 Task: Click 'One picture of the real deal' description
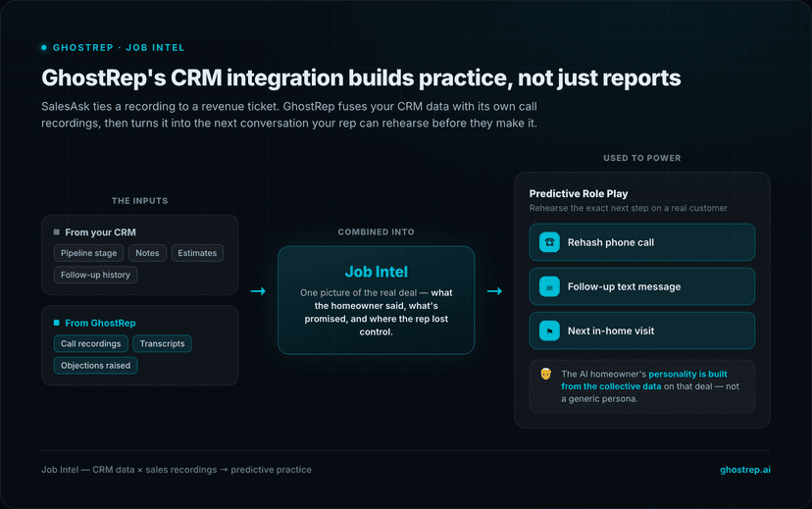376,312
